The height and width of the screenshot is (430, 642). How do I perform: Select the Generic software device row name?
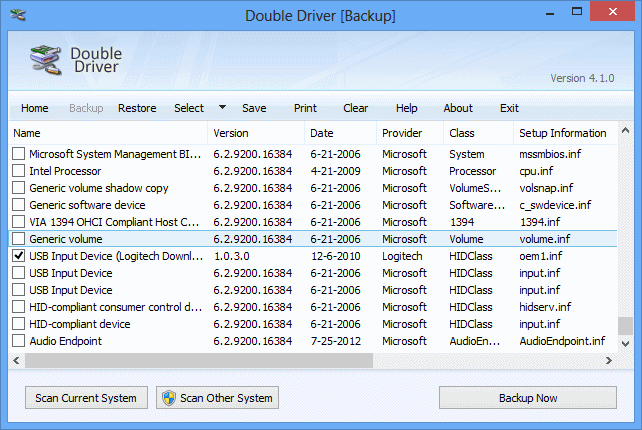87,205
